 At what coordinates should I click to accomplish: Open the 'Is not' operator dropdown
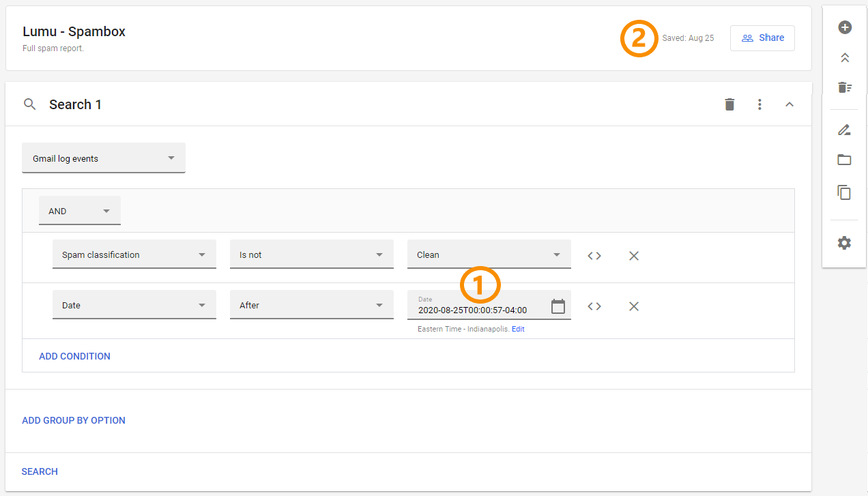[312, 254]
